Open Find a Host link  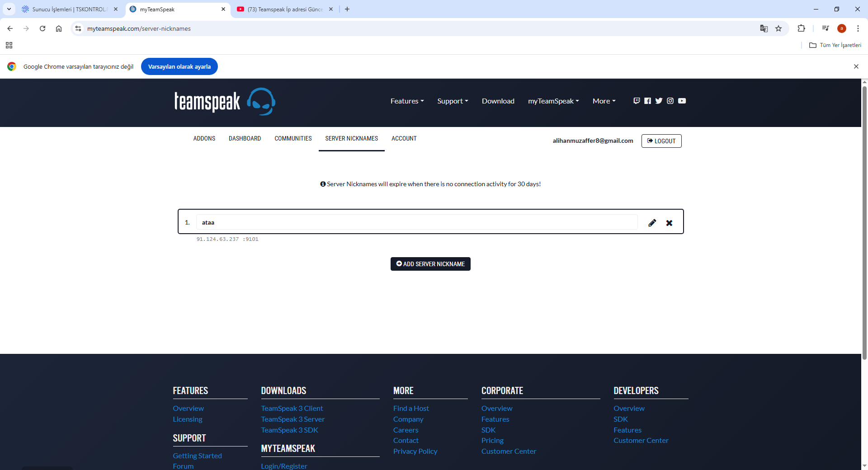tap(411, 409)
